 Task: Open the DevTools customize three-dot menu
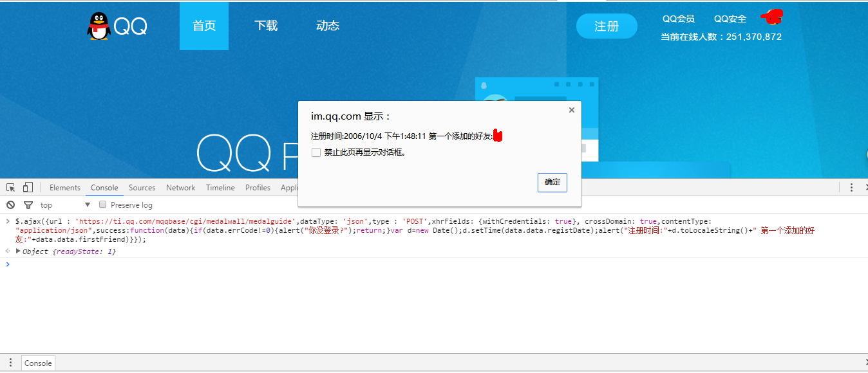[852, 187]
